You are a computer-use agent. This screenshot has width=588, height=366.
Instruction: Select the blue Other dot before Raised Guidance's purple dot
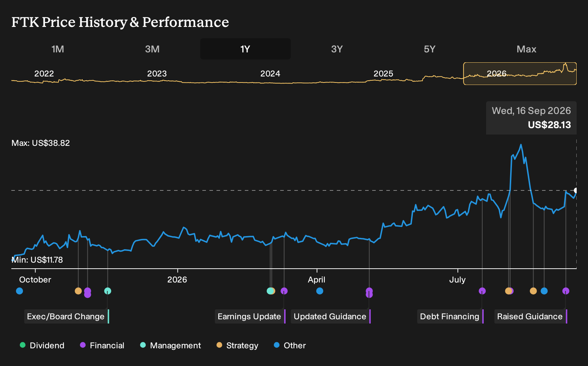click(544, 291)
